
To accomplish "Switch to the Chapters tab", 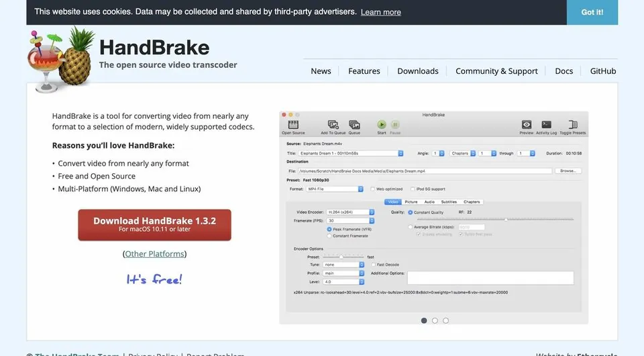I will click(472, 202).
